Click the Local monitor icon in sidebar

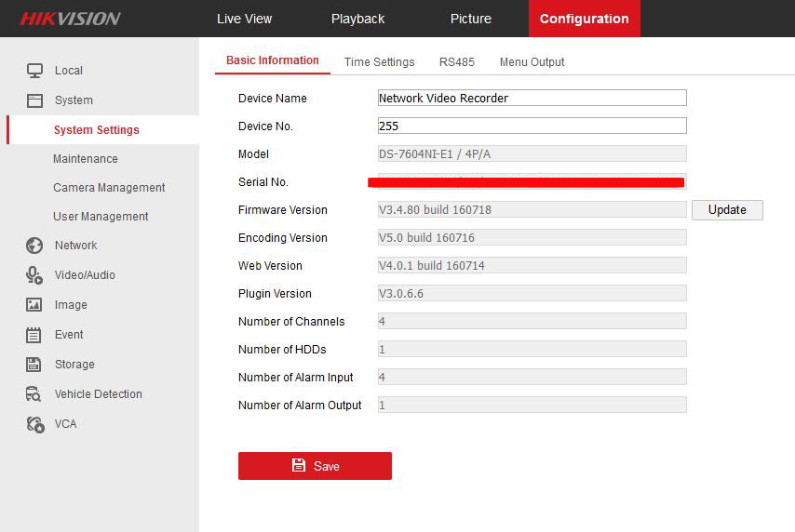tap(34, 71)
